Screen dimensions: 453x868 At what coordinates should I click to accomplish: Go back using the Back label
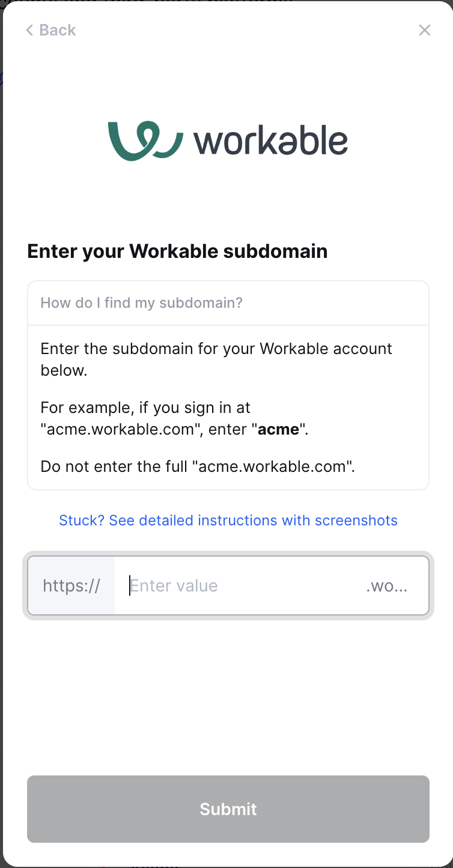(x=58, y=30)
